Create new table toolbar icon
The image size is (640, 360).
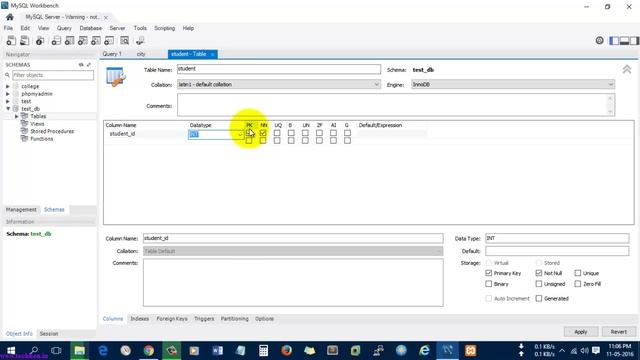[x=69, y=40]
